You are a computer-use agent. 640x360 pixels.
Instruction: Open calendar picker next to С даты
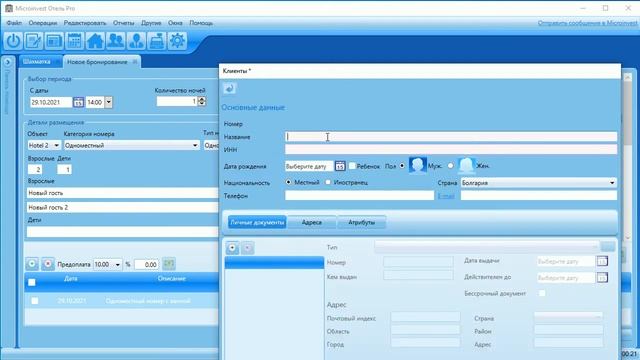(78, 102)
